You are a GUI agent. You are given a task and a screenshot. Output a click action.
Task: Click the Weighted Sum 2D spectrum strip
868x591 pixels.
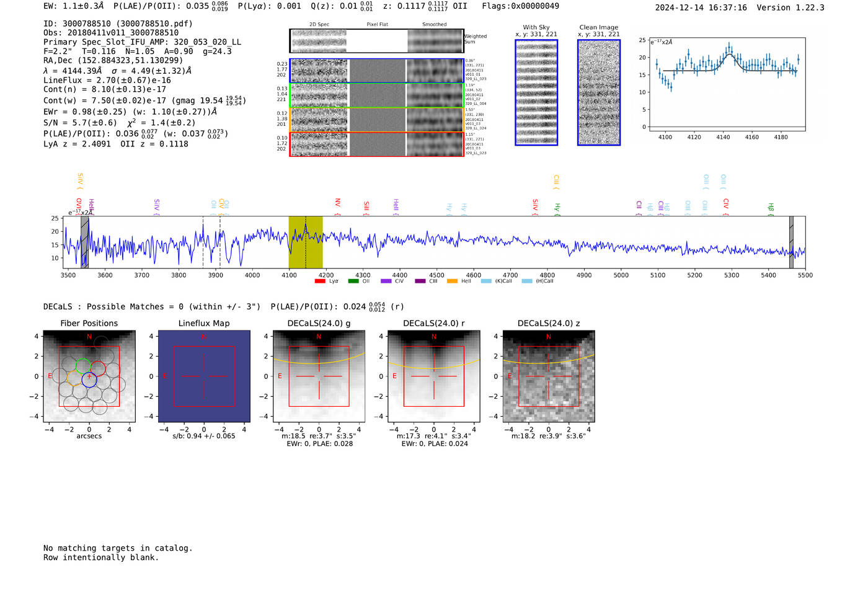pyautogui.click(x=376, y=41)
